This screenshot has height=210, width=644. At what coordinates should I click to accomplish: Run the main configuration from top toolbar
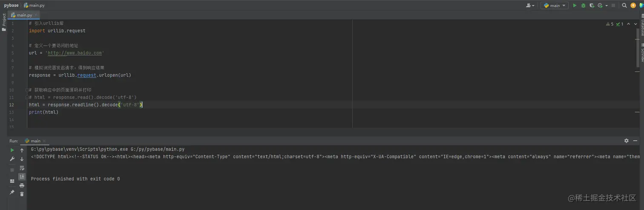[x=575, y=6]
